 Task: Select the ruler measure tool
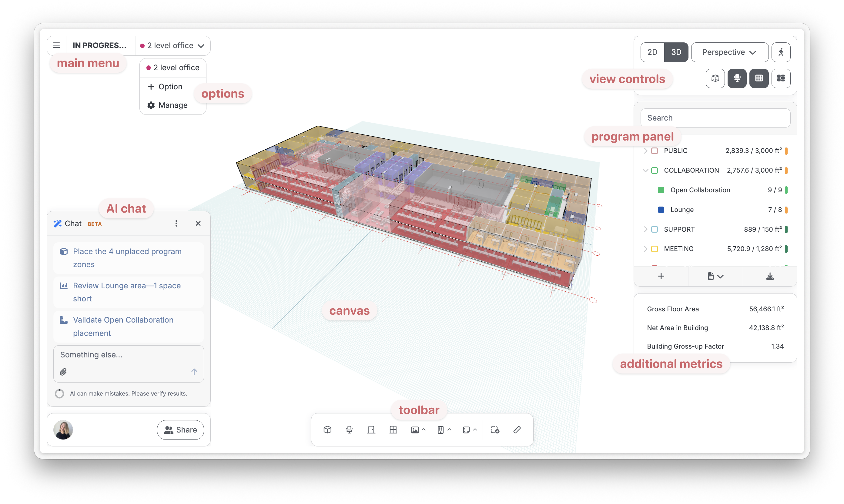(517, 430)
